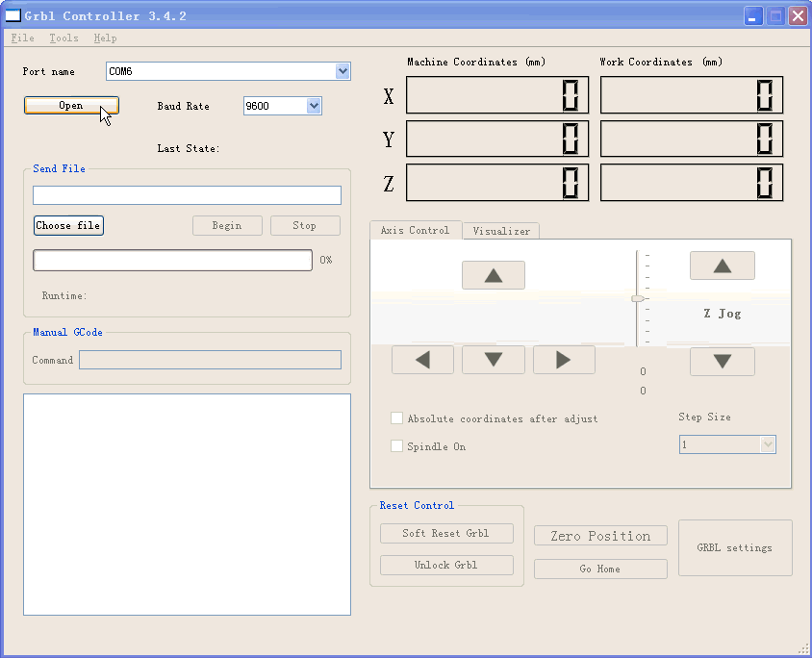Toggle the Spindle On checkbox

[x=396, y=445]
